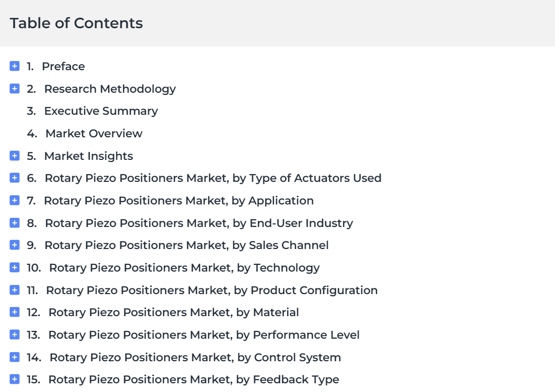Click plus icon beside by Application section
Viewport: 555px width, 392px height.
pyautogui.click(x=14, y=200)
